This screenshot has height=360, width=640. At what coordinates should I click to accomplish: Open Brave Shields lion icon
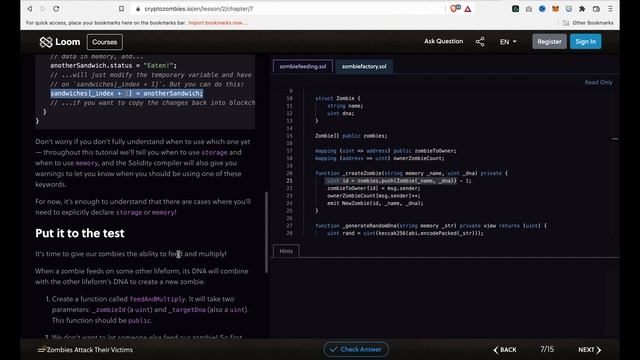pos(454,9)
